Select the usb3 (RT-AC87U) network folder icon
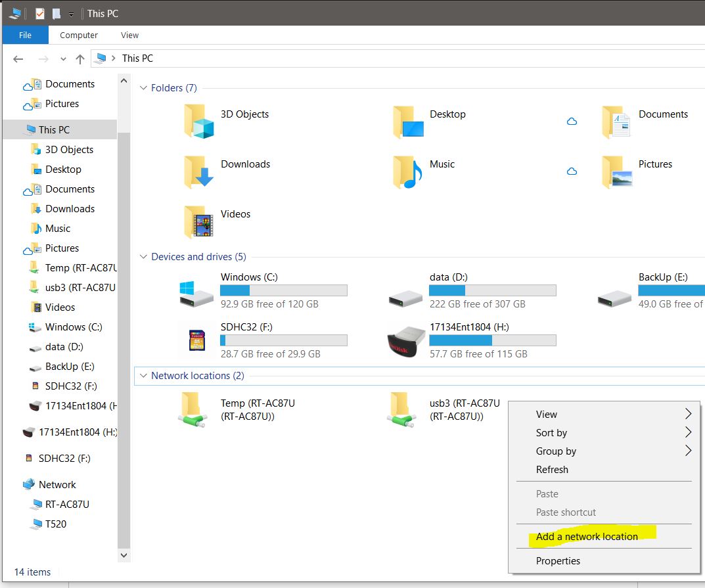 (401, 409)
